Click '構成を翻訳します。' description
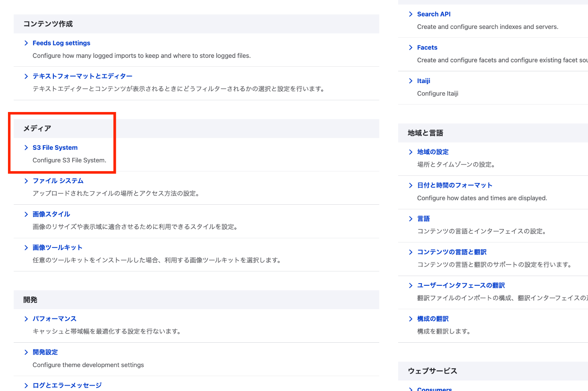 click(444, 331)
